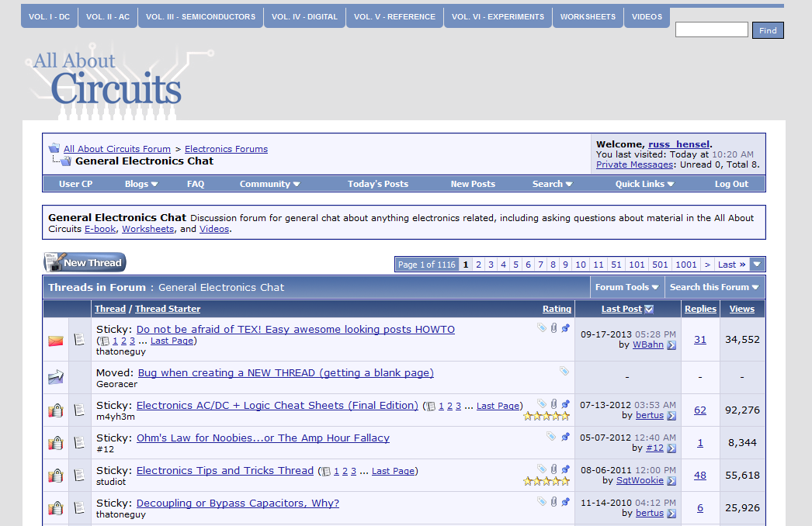The image size is (812, 526).
Task: Expand the Forum Tools dropdown
Action: (626, 287)
